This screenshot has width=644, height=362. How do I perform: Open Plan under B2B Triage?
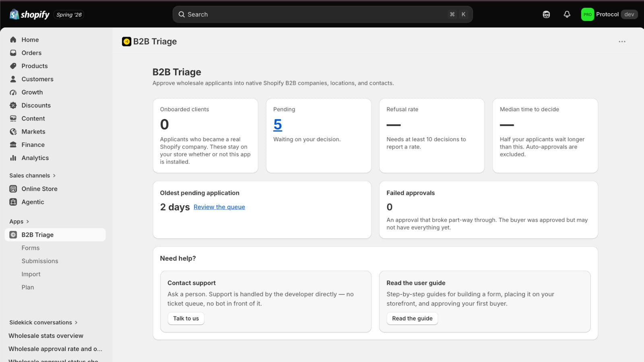[28, 288]
